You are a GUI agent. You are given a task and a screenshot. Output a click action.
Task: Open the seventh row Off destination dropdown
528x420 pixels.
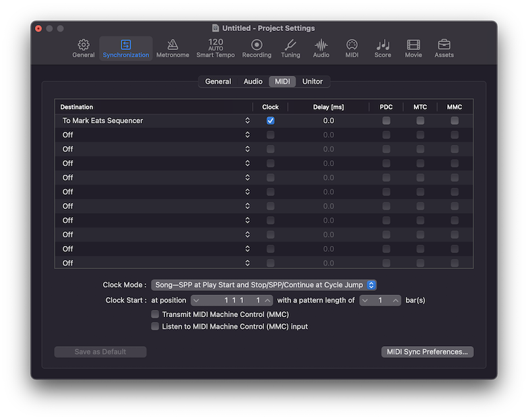[247, 206]
